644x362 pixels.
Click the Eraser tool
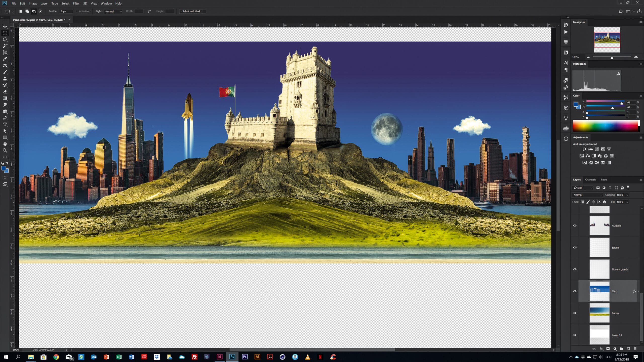(5, 92)
